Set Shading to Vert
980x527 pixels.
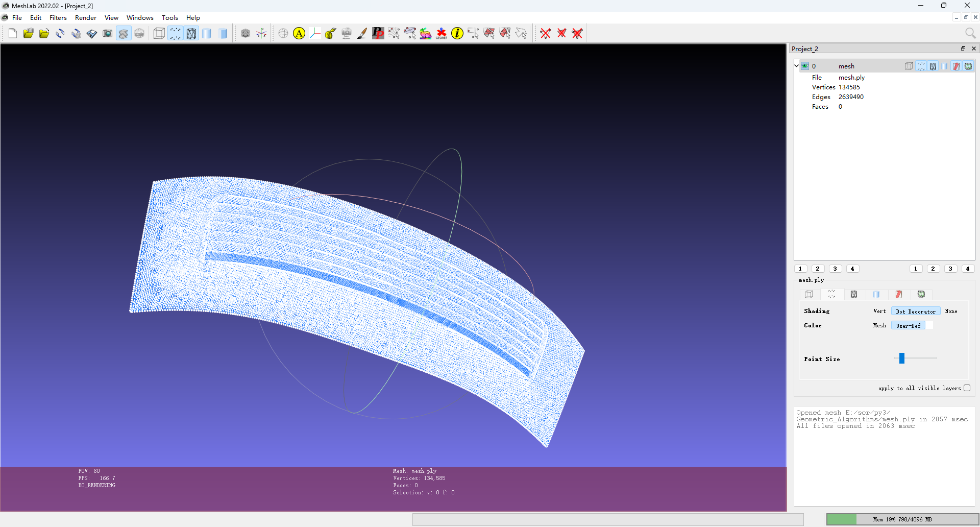click(879, 312)
